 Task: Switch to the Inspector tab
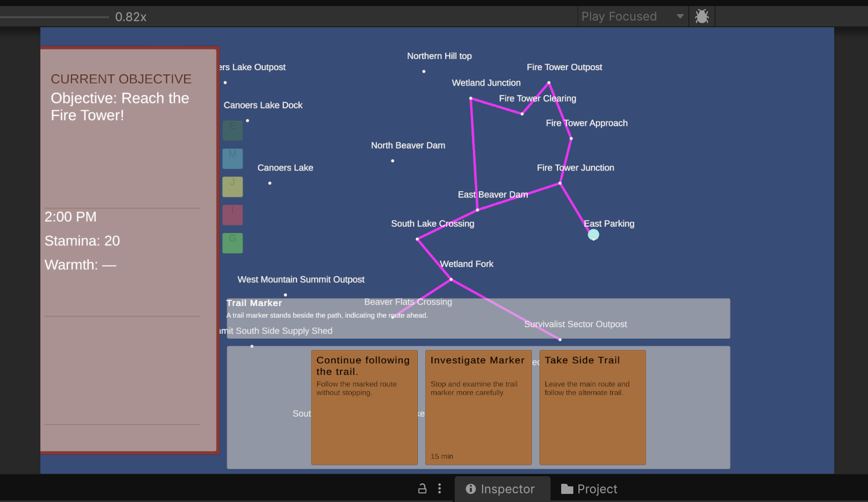pyautogui.click(x=502, y=489)
